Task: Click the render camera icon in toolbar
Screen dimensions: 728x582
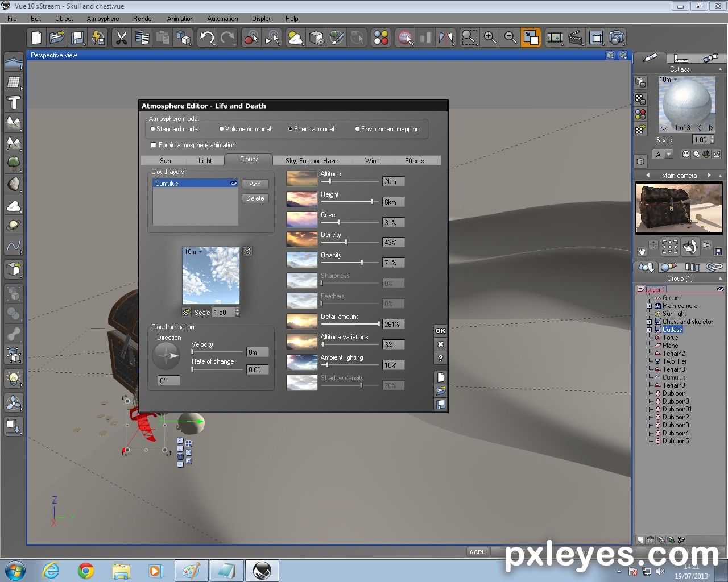Action: (617, 38)
